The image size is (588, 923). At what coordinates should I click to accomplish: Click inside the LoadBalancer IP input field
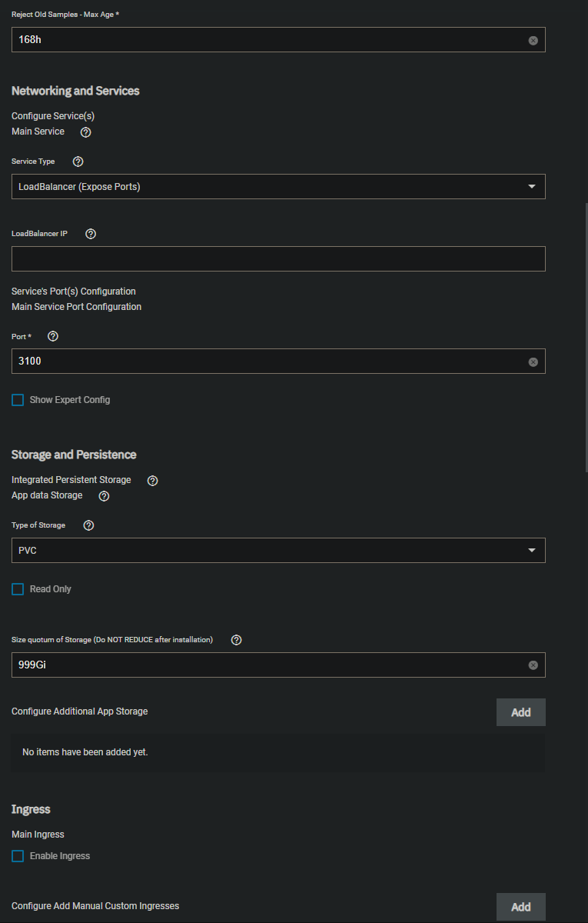[278, 258]
